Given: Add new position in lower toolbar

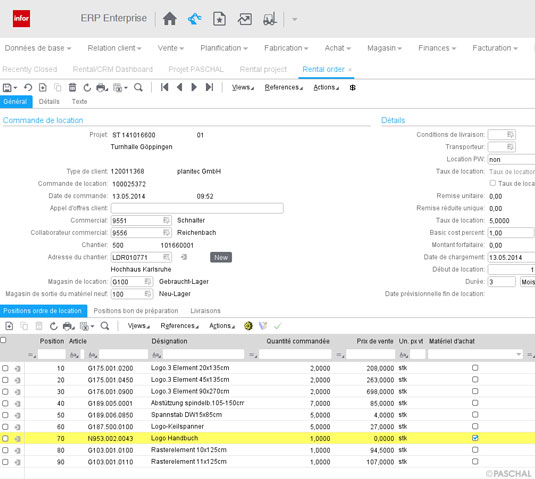Looking at the screenshot, I should coord(9,326).
